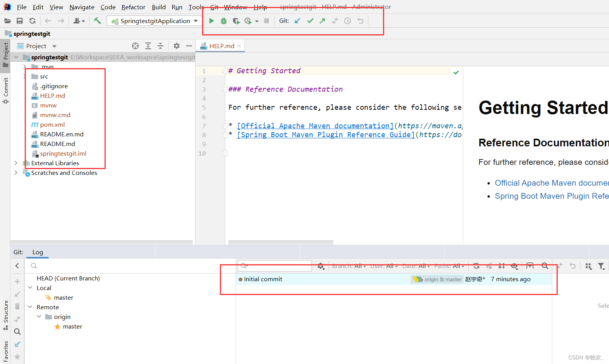Click the Forward navigation arrow
The height and width of the screenshot is (364, 609).
(61, 21)
